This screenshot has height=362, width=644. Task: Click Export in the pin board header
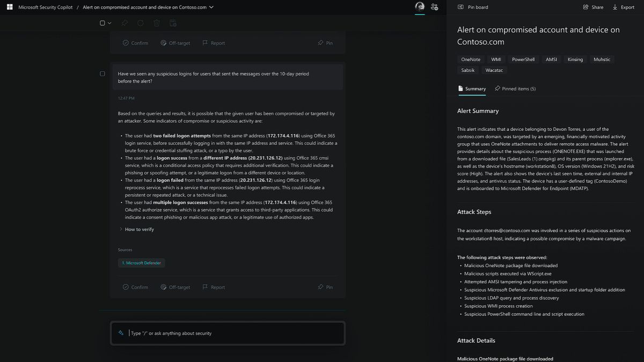623,8
